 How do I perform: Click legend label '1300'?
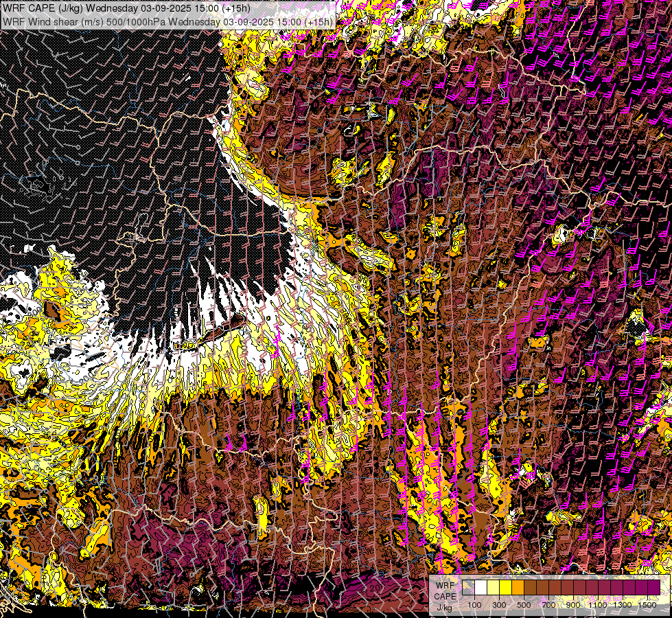point(623,605)
